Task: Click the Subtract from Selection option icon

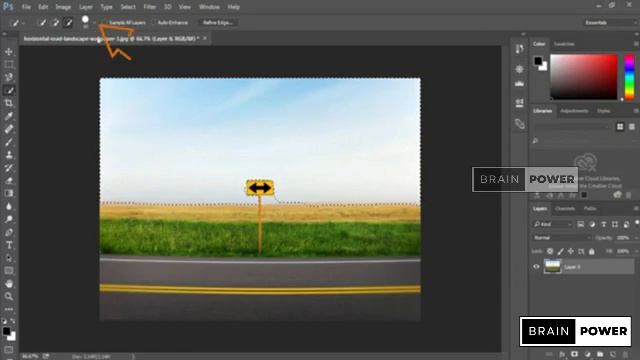Action: [x=68, y=23]
